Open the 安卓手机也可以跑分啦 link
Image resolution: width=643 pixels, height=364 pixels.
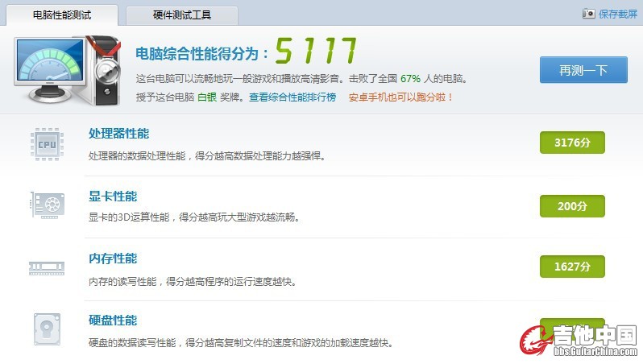pos(400,97)
